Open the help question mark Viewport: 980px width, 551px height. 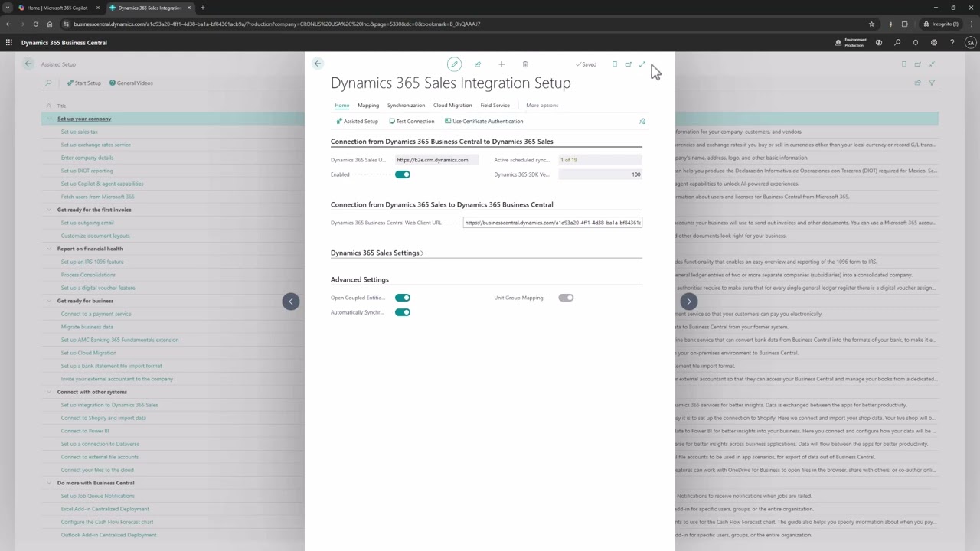coord(952,43)
